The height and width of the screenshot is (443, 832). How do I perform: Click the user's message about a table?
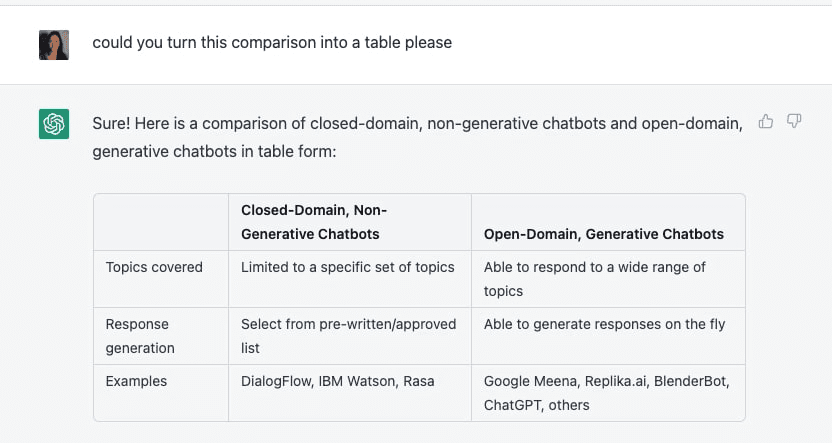(272, 43)
